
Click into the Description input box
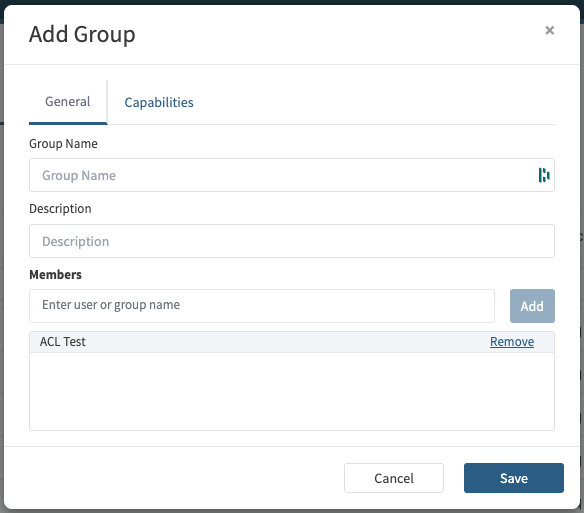[x=292, y=241]
